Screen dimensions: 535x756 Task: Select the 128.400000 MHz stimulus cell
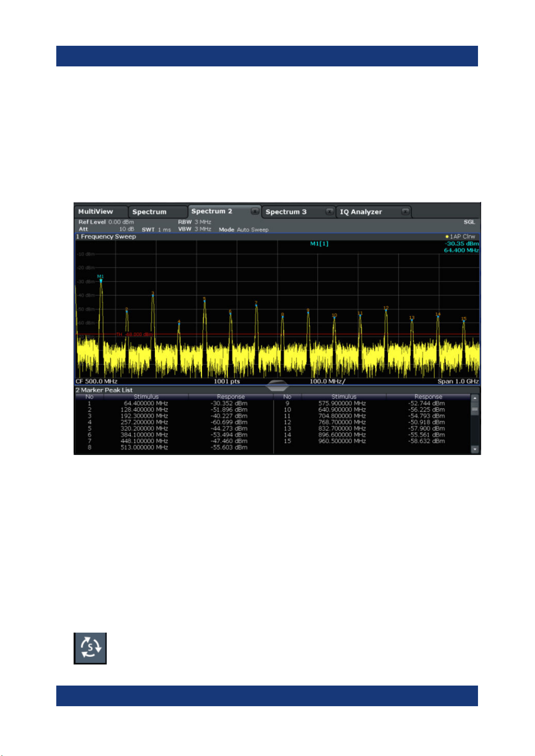(x=144, y=410)
